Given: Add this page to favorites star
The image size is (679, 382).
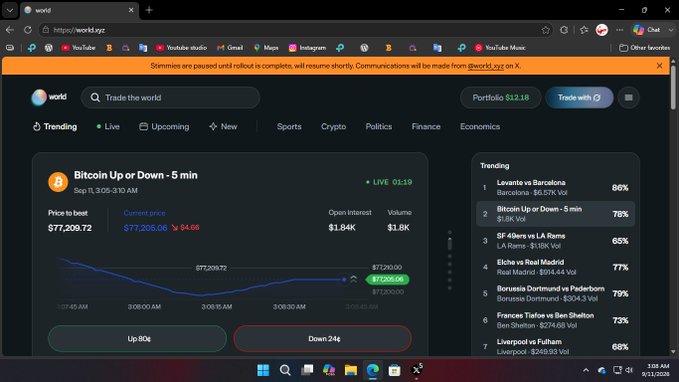Looking at the screenshot, I should pyautogui.click(x=546, y=30).
